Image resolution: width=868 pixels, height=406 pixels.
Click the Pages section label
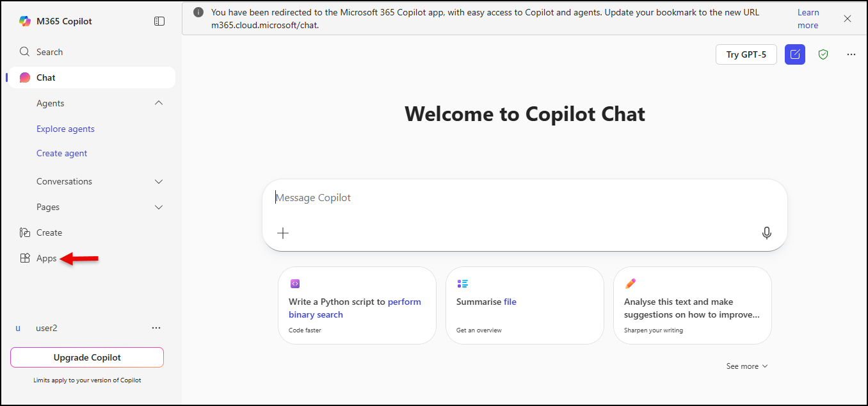[48, 207]
